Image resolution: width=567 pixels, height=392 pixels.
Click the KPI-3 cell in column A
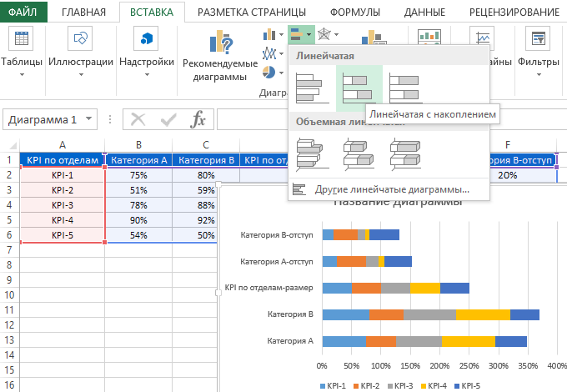pyautogui.click(x=63, y=205)
